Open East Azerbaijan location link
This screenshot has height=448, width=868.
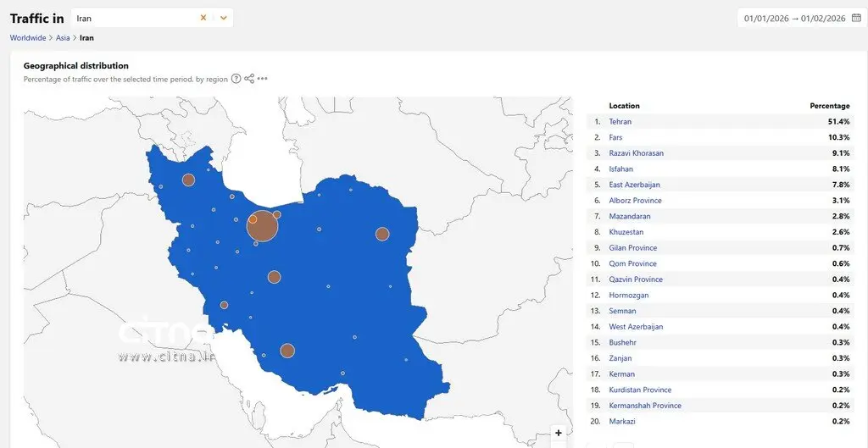tap(634, 185)
